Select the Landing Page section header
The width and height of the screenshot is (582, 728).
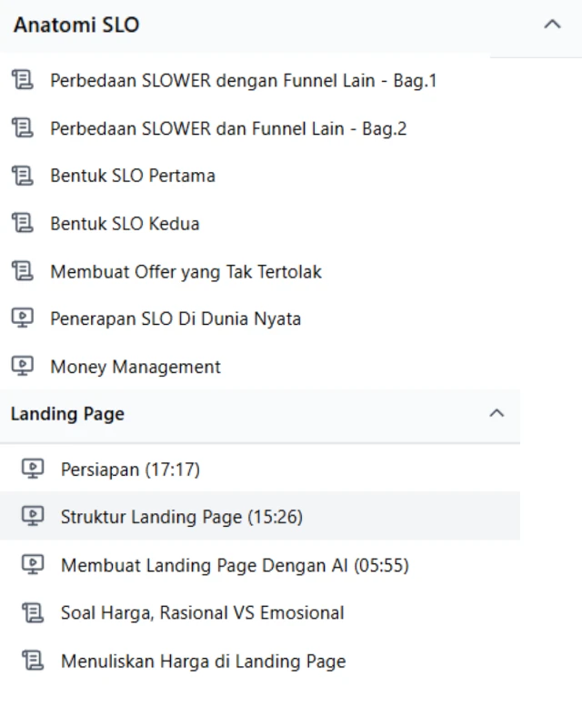(66, 413)
